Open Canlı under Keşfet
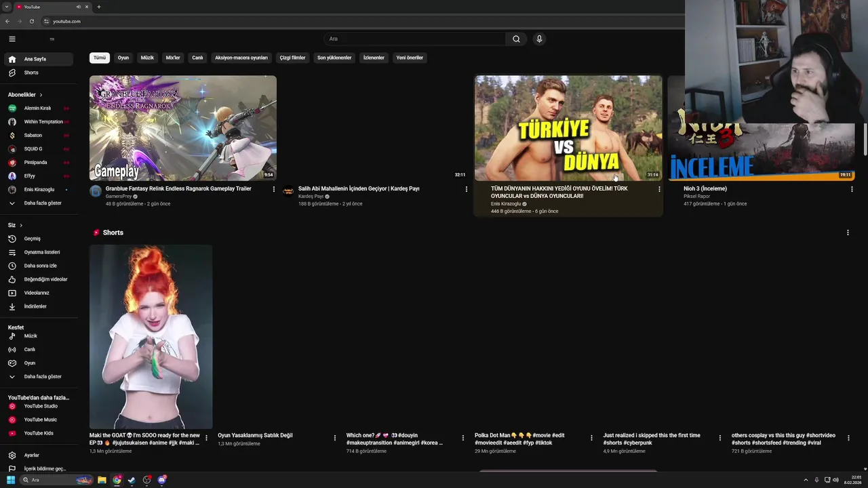Screen dimensions: 868x488 [x=39, y=350]
